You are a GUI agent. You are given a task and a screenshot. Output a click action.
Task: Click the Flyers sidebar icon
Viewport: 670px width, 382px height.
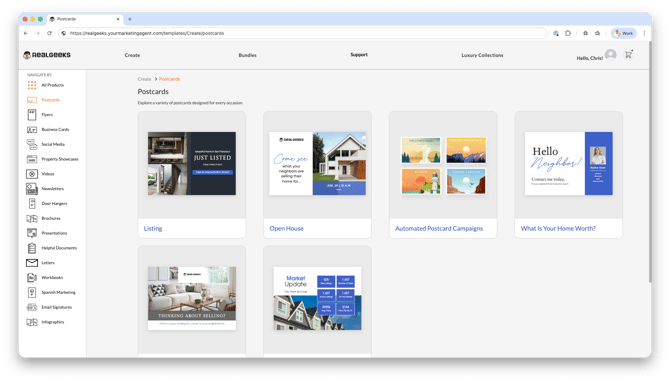tap(32, 115)
